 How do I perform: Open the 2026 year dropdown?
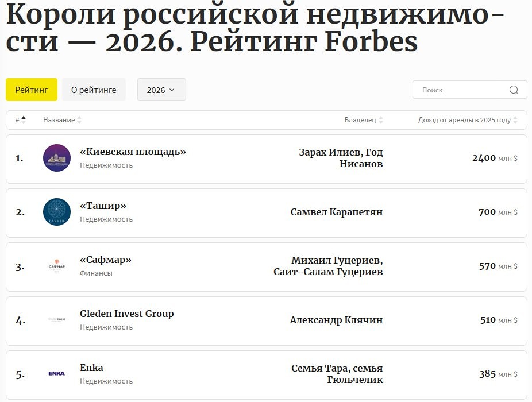[x=161, y=90]
